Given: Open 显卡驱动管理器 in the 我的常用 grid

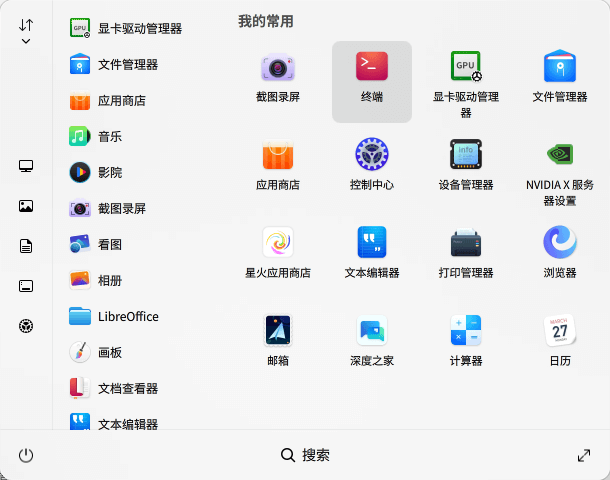Looking at the screenshot, I should 466,82.
